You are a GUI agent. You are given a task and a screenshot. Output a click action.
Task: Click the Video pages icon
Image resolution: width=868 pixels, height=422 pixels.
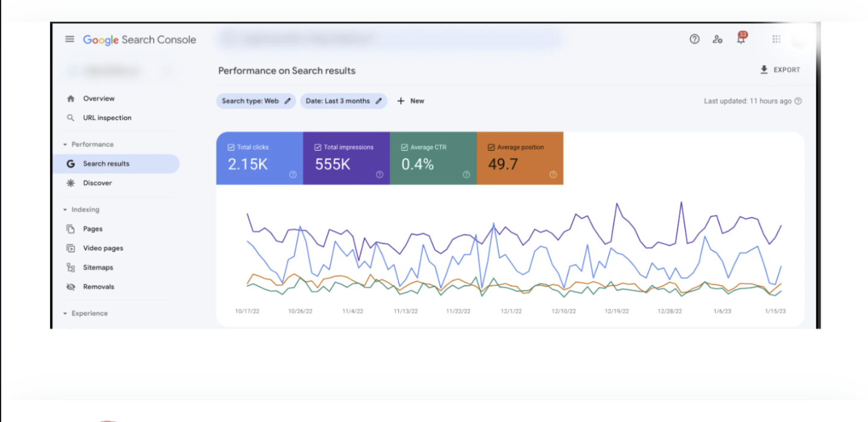pyautogui.click(x=71, y=248)
